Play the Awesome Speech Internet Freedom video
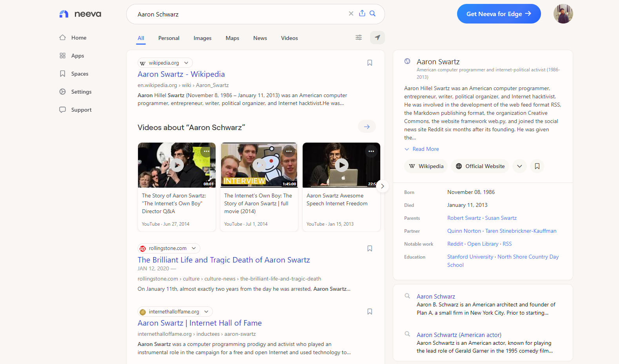The width and height of the screenshot is (619, 364). [x=341, y=165]
